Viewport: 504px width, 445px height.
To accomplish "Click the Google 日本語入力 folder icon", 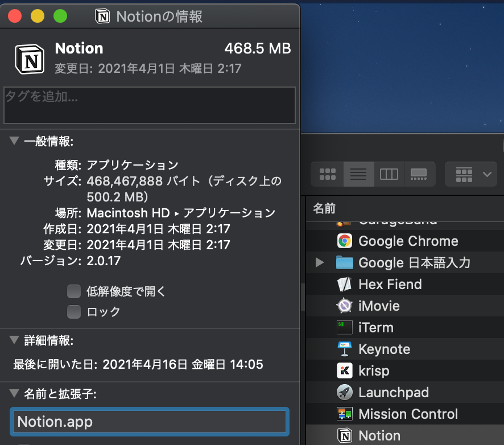I will (345, 263).
